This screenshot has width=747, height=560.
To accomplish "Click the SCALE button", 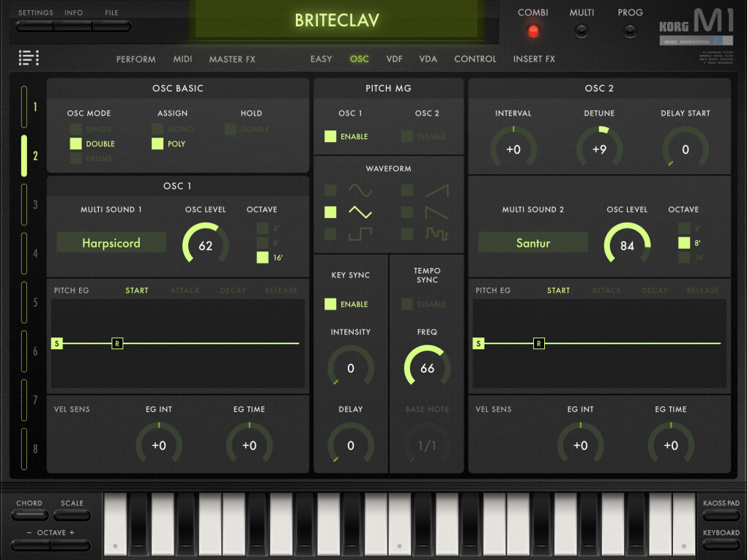I will [x=72, y=515].
